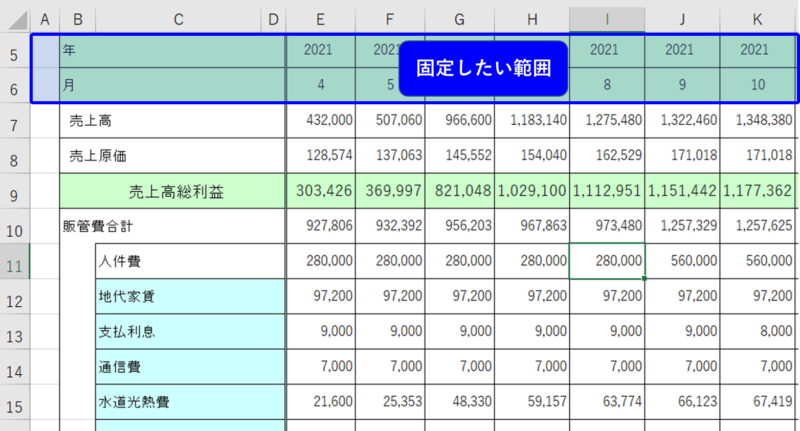Viewport: 800px width, 431px height.
Task: Select column F header
Action: point(390,20)
